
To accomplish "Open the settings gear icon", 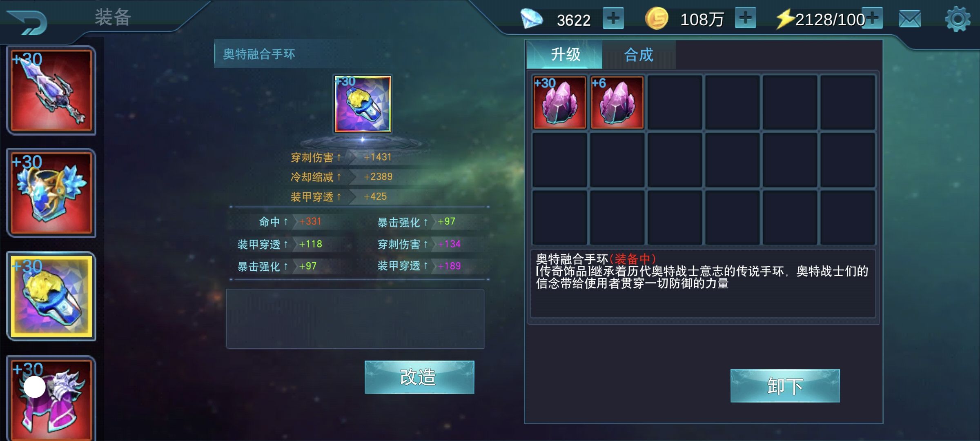I will [958, 19].
